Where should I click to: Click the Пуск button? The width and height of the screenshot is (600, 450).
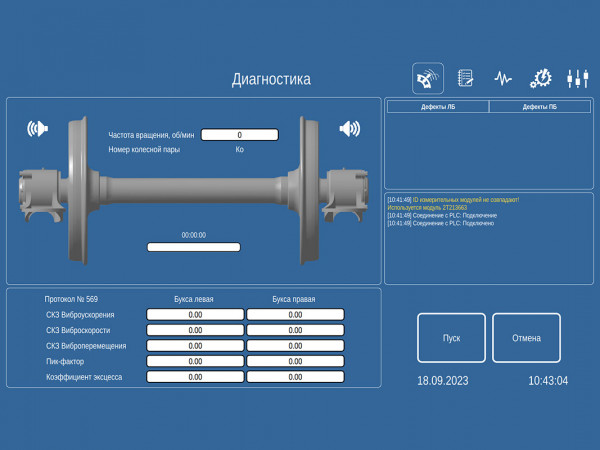click(452, 338)
